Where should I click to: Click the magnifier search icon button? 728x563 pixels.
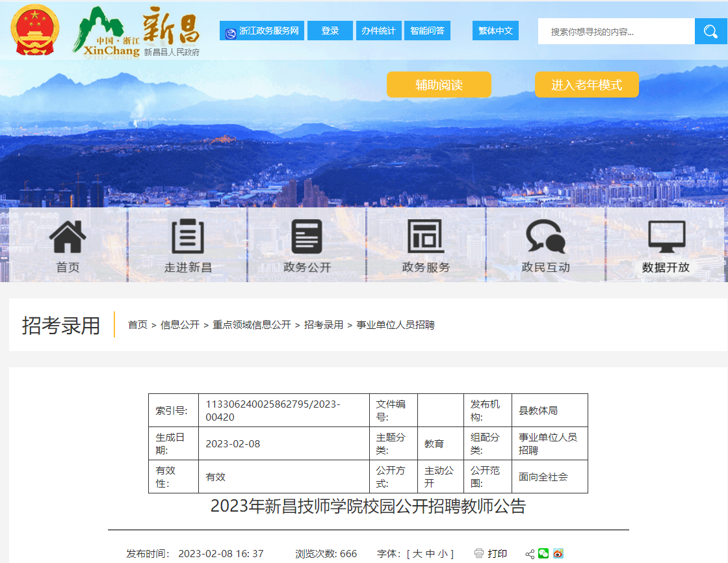tap(710, 32)
